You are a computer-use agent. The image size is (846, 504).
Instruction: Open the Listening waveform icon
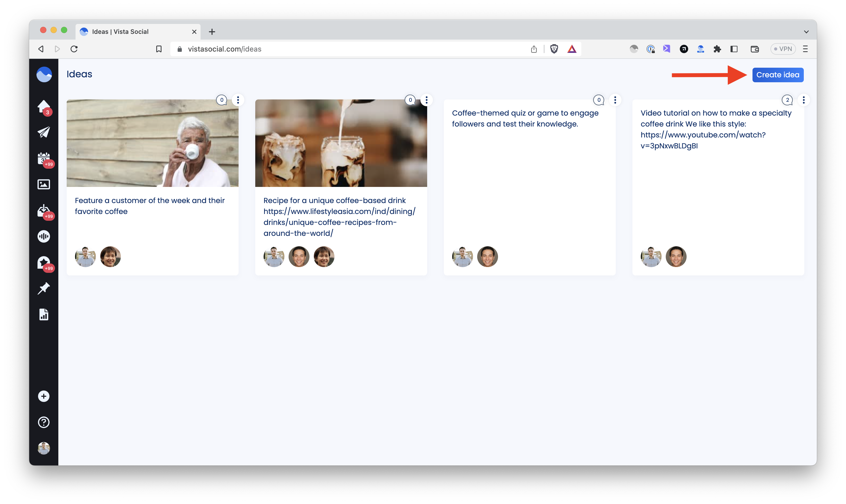click(44, 236)
